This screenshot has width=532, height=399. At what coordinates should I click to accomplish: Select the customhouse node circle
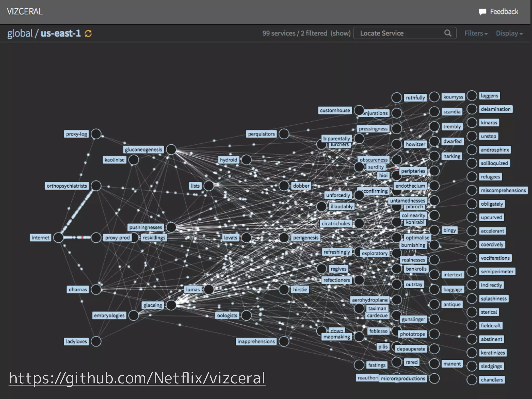click(x=359, y=110)
